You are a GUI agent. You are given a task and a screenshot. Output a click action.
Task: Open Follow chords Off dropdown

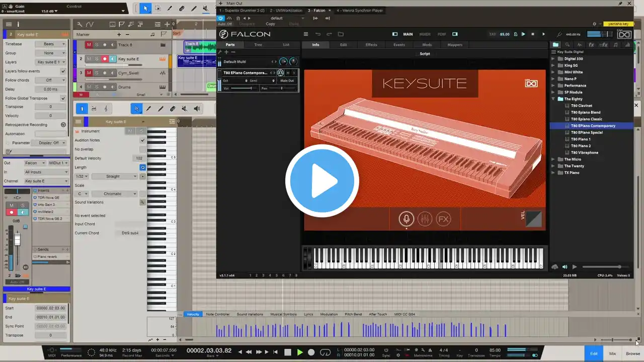(x=51, y=80)
